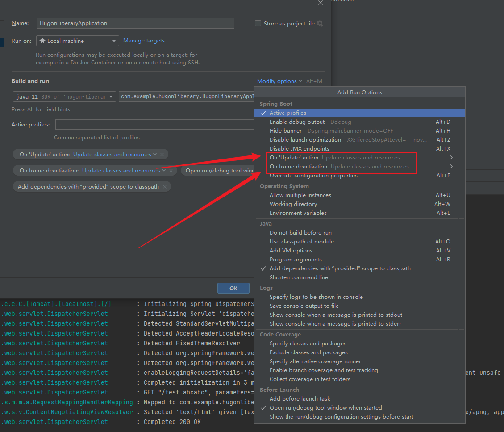
Task: Select Show run/debug configuration settings before start
Action: [x=360, y=416]
